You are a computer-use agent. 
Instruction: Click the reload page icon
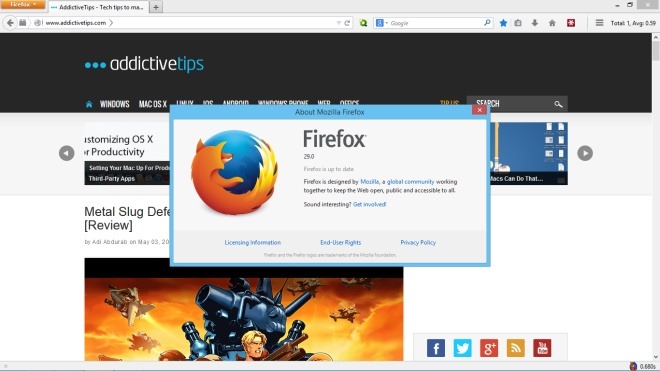pos(347,23)
